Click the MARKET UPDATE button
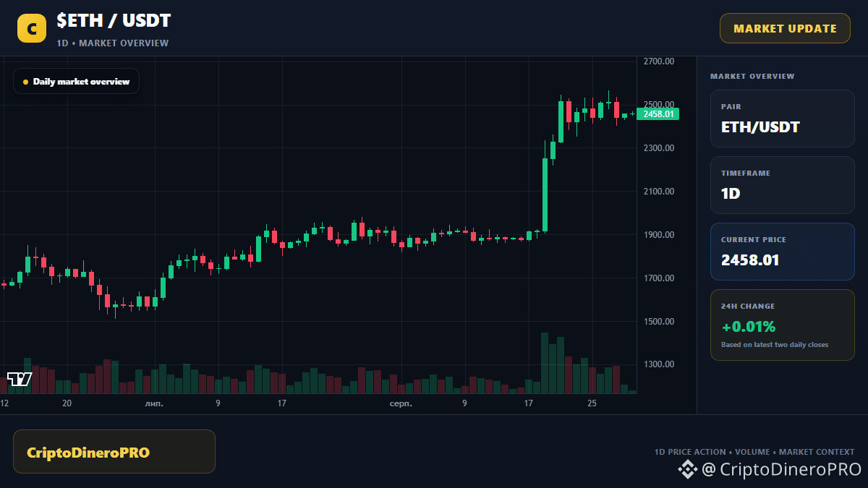868x488 pixels. tap(785, 28)
